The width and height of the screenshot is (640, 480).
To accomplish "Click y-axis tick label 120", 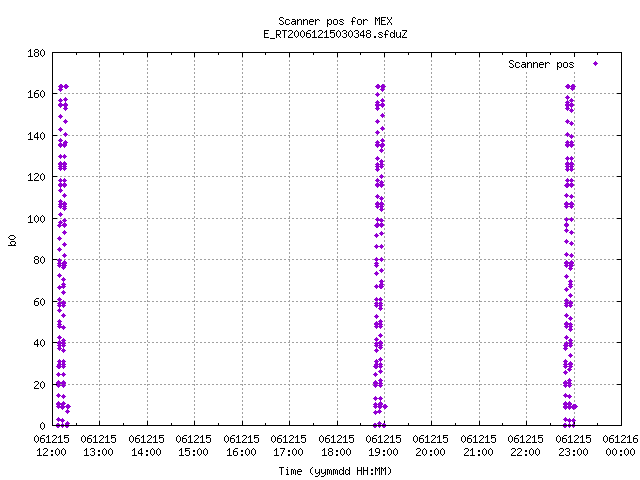I will tap(36, 177).
